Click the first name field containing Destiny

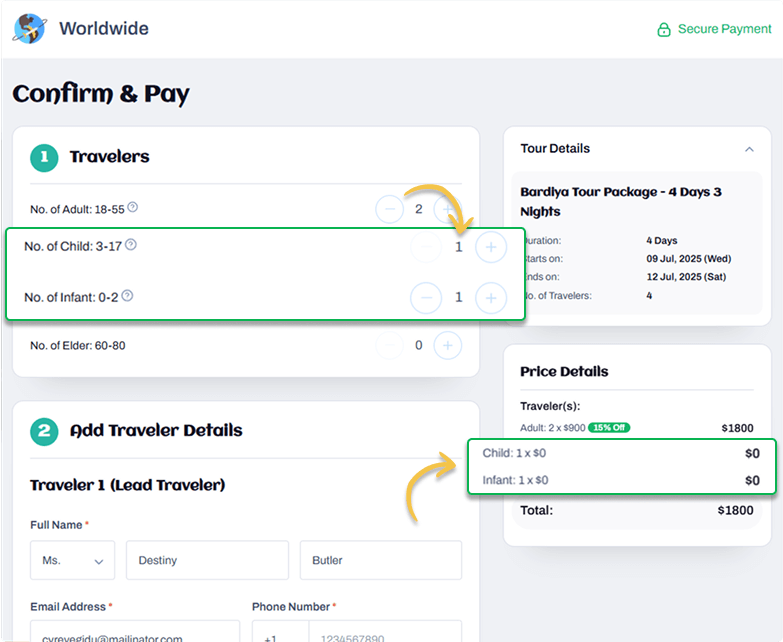click(207, 560)
